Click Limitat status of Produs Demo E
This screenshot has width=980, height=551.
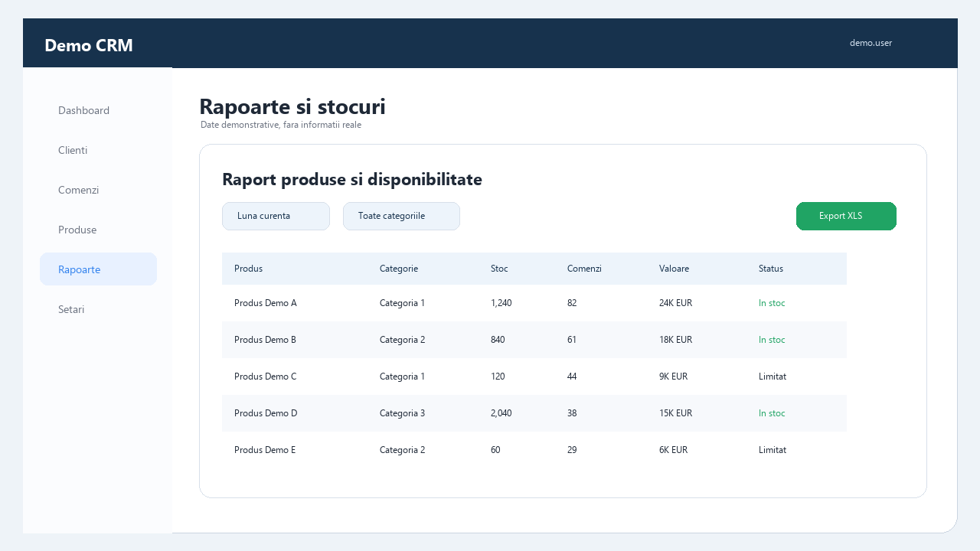(773, 450)
